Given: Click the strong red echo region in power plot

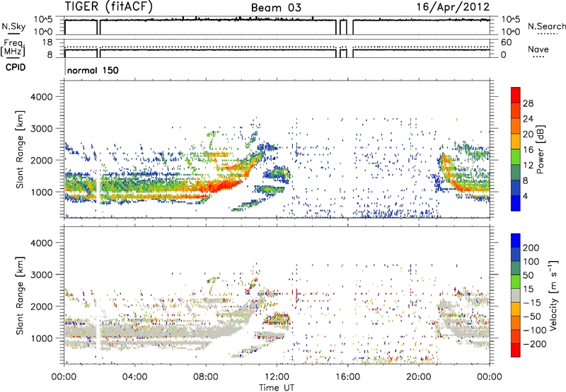Looking at the screenshot, I should [219, 186].
